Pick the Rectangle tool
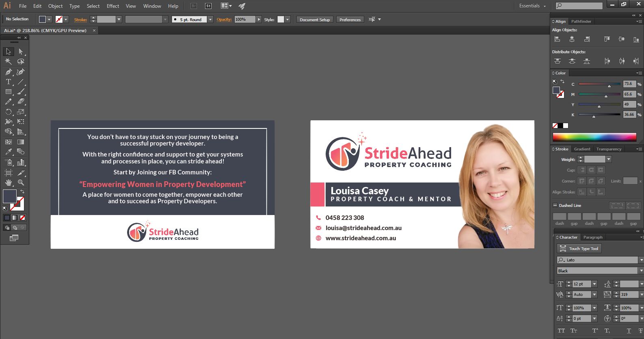Image resolution: width=644 pixels, height=339 pixels. [9, 92]
